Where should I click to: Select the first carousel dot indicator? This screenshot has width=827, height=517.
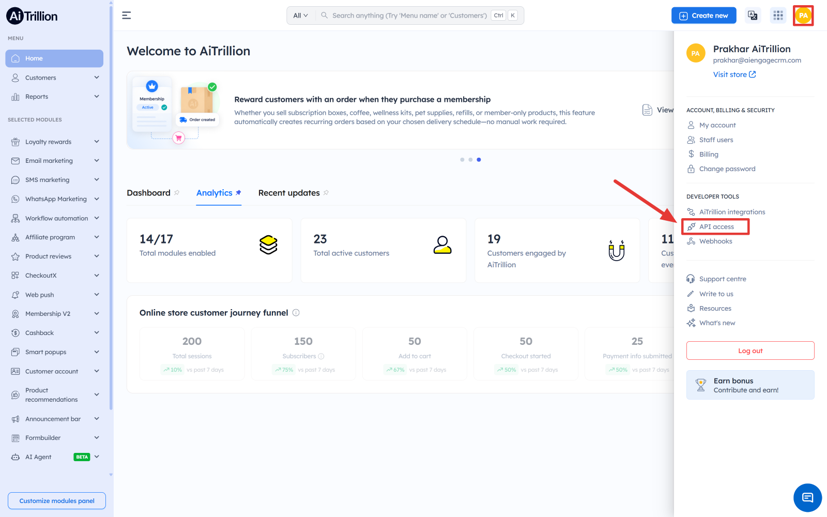coord(462,159)
